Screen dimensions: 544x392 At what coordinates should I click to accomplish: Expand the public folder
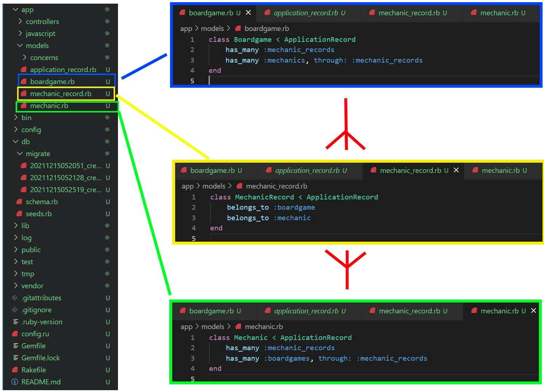16,250
